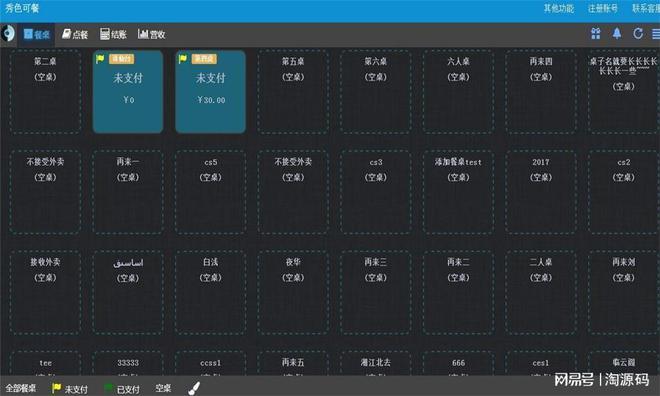Select the empty table 再来四

pos(541,92)
